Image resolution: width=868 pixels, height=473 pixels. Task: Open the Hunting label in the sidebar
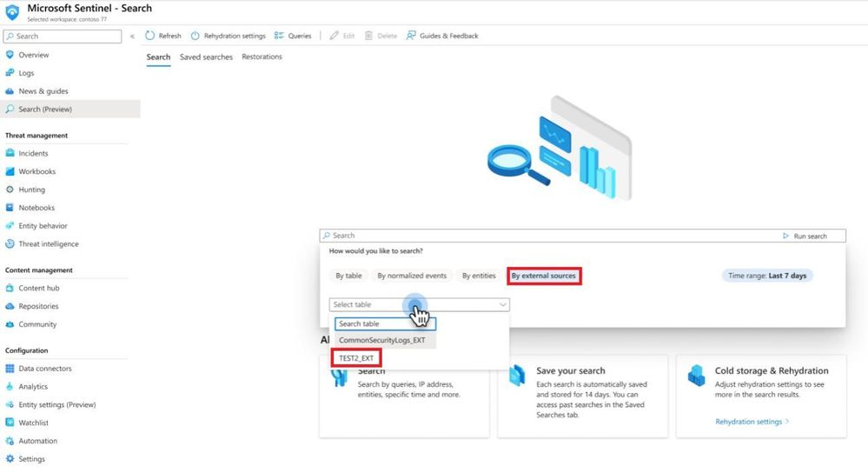pyautogui.click(x=31, y=190)
